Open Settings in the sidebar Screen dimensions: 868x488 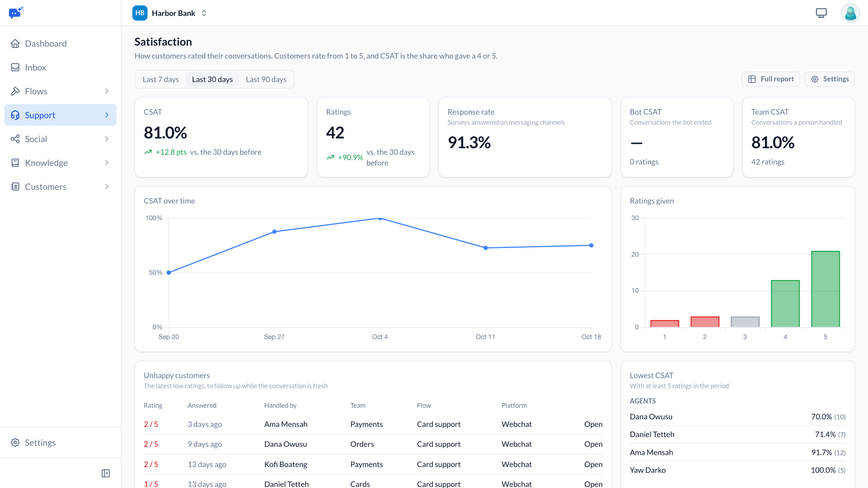(x=60, y=443)
